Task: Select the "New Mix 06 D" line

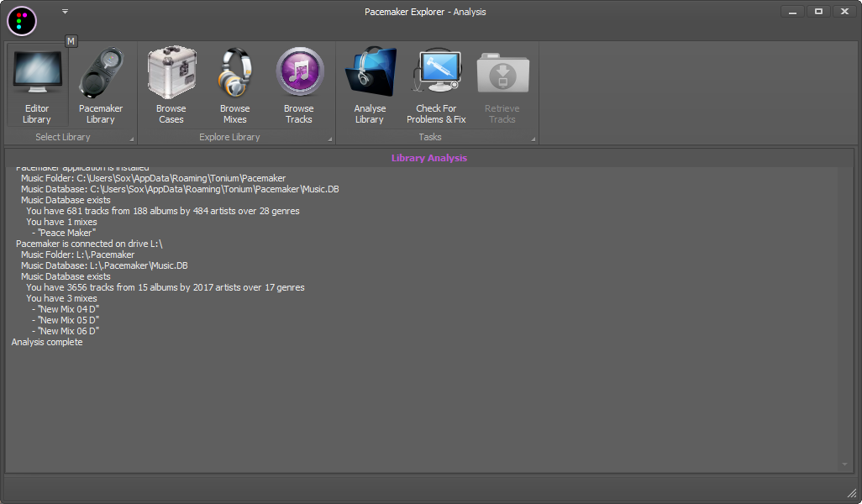Action: point(66,331)
